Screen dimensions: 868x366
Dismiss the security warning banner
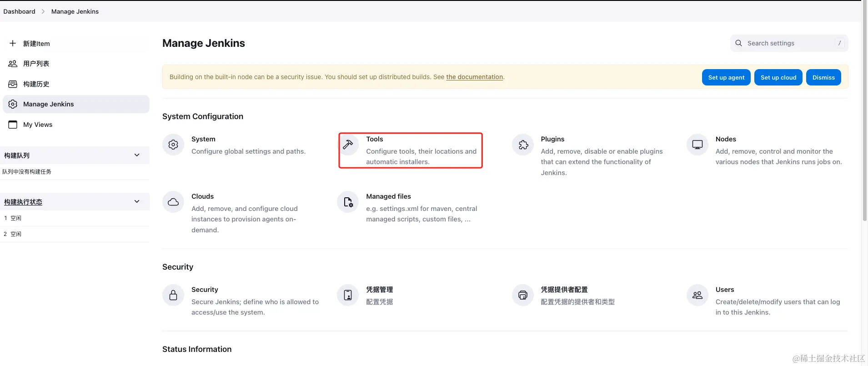823,77
